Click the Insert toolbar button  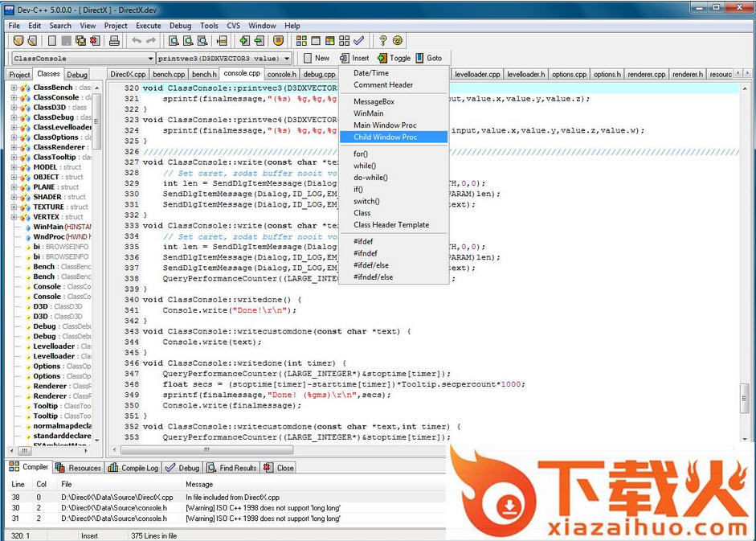[354, 58]
